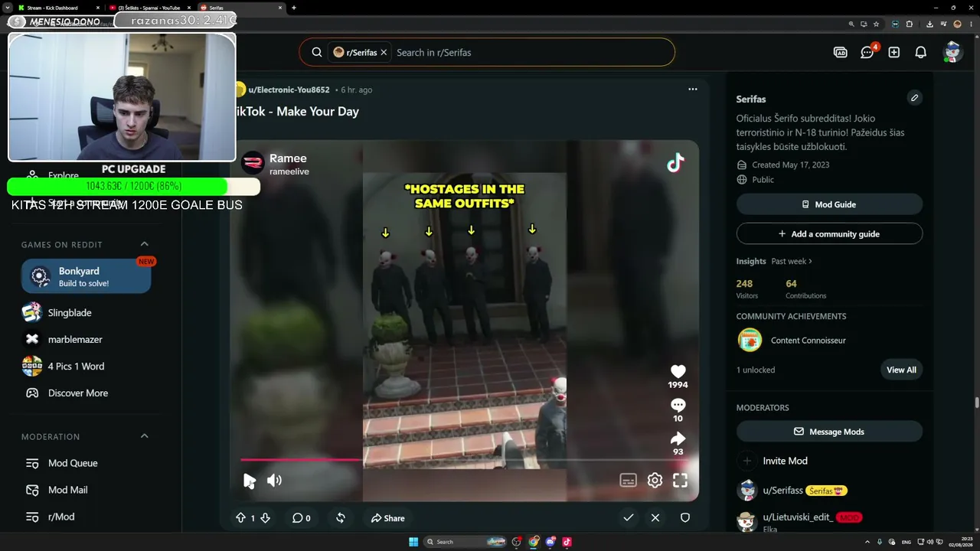Screen dimensions: 980x551
Task: Open u/Lietuviski_edit_ moderator profile
Action: pos(798,517)
